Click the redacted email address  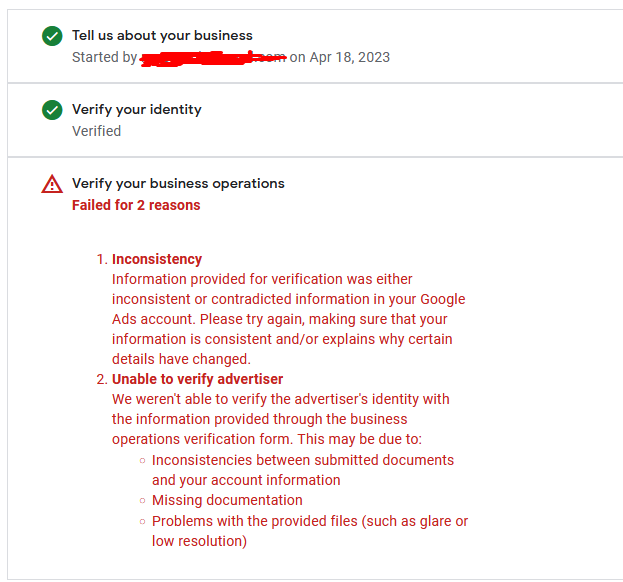tap(212, 59)
